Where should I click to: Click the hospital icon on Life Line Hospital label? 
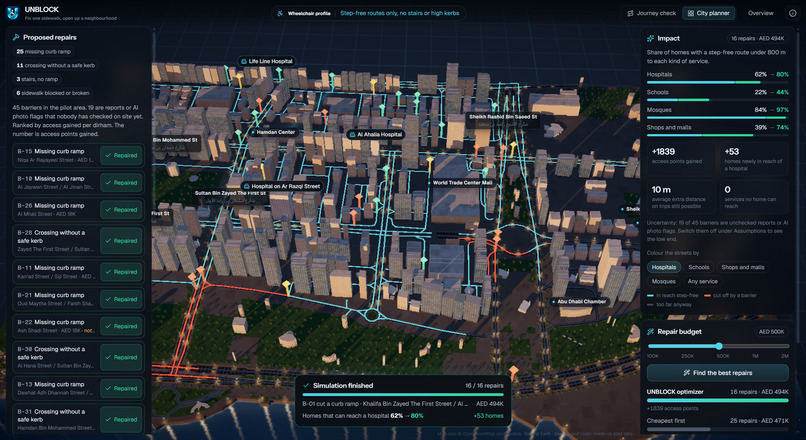pyautogui.click(x=244, y=61)
